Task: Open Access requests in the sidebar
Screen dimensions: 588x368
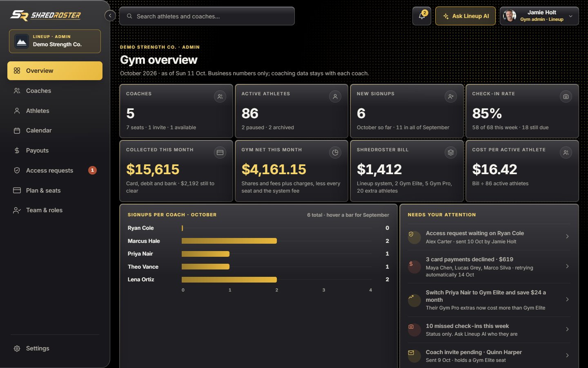Action: coord(55,171)
